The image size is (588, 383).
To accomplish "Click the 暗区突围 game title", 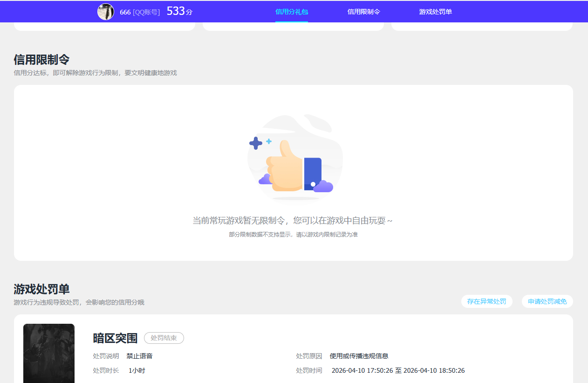I will tap(115, 338).
